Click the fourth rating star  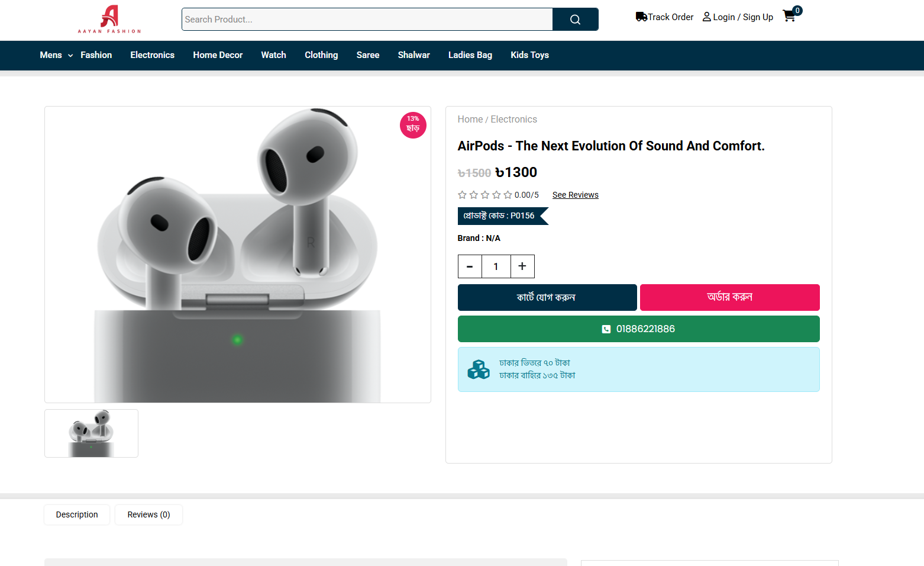[x=496, y=195]
